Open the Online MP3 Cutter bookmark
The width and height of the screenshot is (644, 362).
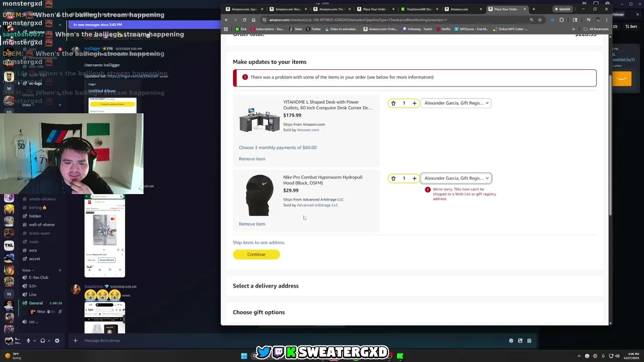click(x=510, y=29)
